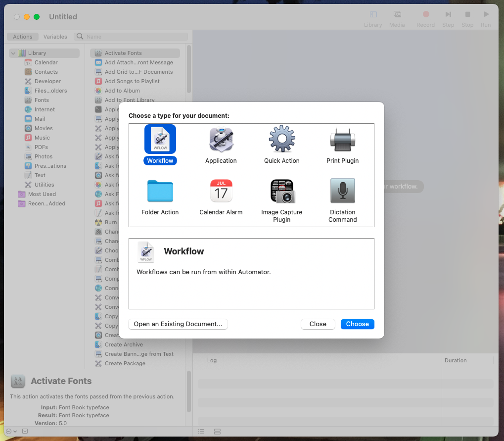Switch the log panel to list view
This screenshot has width=504, height=441.
tap(201, 431)
